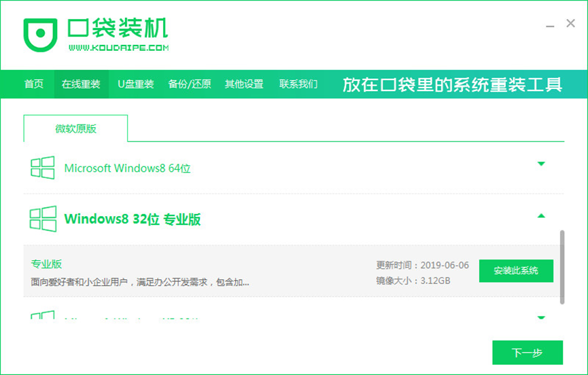Select the 联系我们 menu item
588x375 pixels.
[x=298, y=84]
